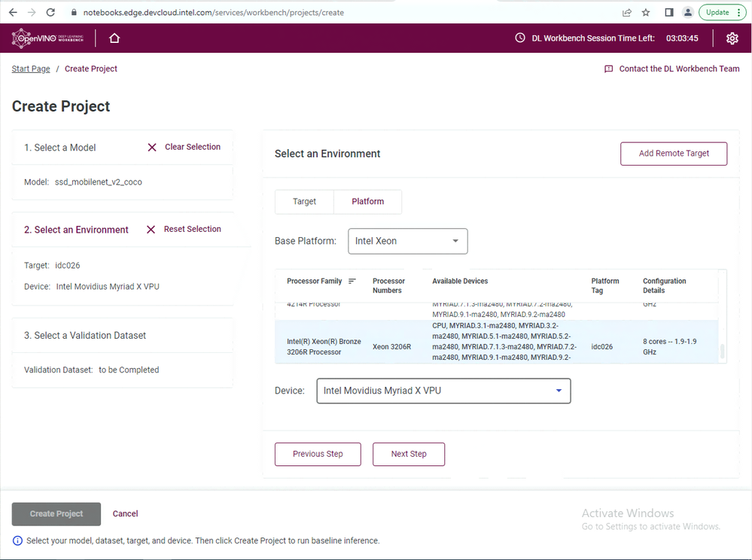Open the 1. Select a Model step
Image resolution: width=752 pixels, height=560 pixels.
[x=60, y=148]
